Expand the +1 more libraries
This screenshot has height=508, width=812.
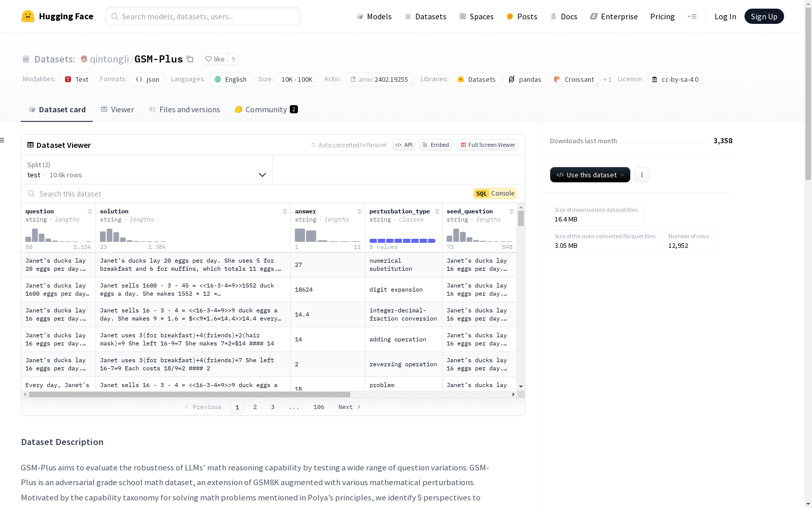tap(607, 79)
